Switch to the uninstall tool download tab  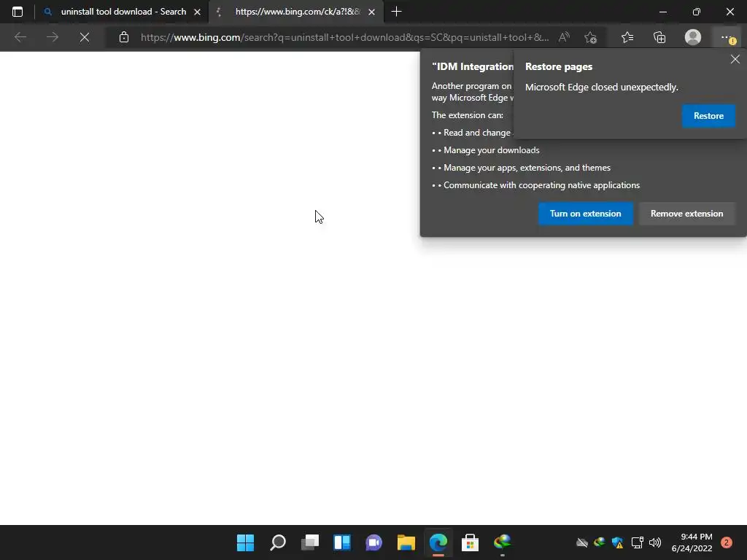(123, 12)
